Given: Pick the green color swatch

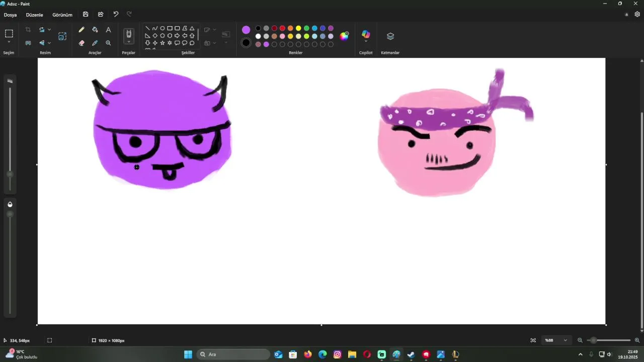Looking at the screenshot, I should pos(306,28).
